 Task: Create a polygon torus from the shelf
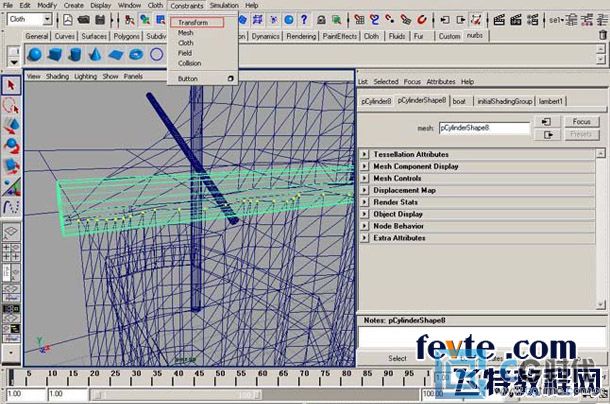(136, 54)
